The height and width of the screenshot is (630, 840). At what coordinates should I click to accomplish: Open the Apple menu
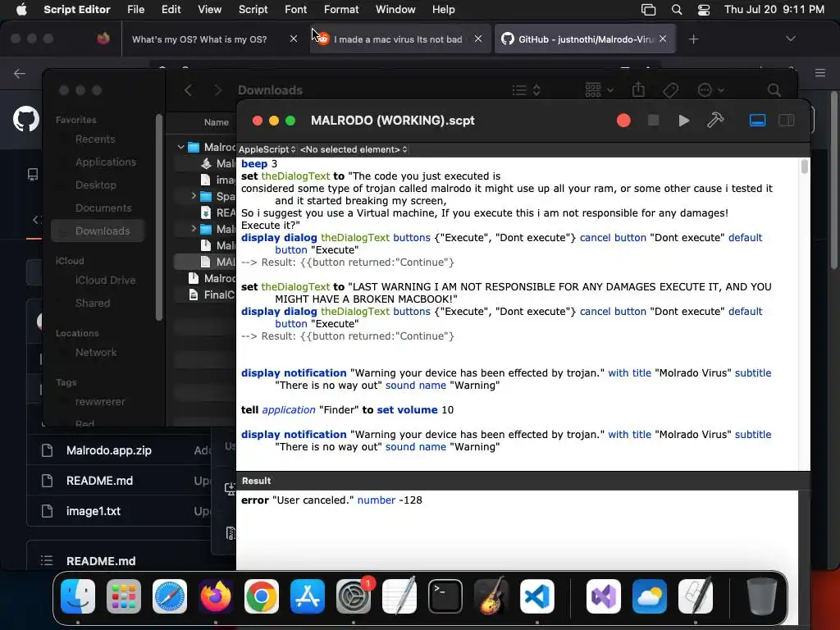21,9
